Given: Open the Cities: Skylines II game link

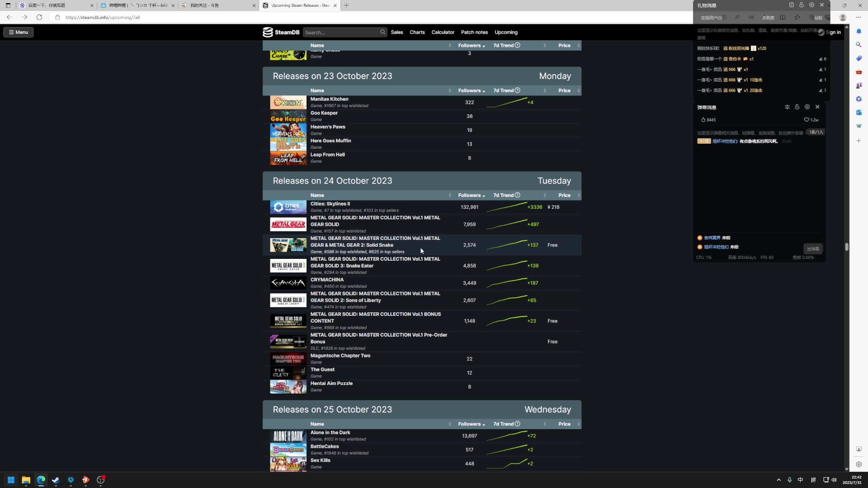Looking at the screenshot, I should point(330,204).
